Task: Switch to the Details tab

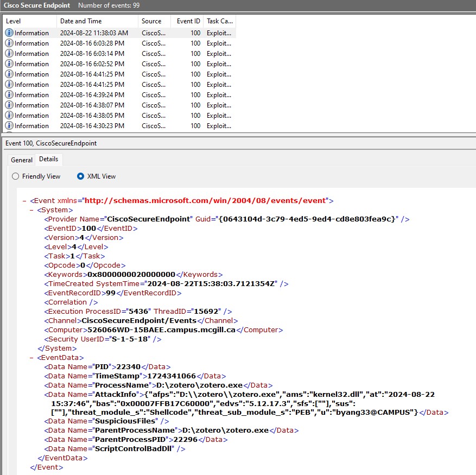Action: tap(48, 159)
